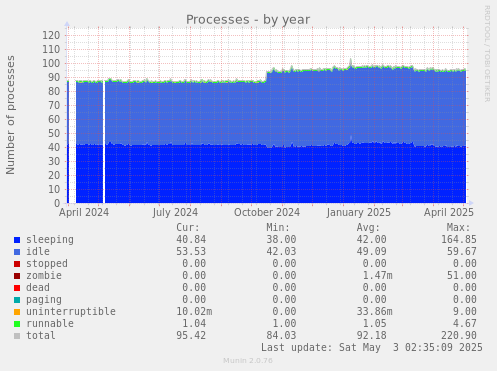Select the 'idle' legend label

(x=38, y=252)
